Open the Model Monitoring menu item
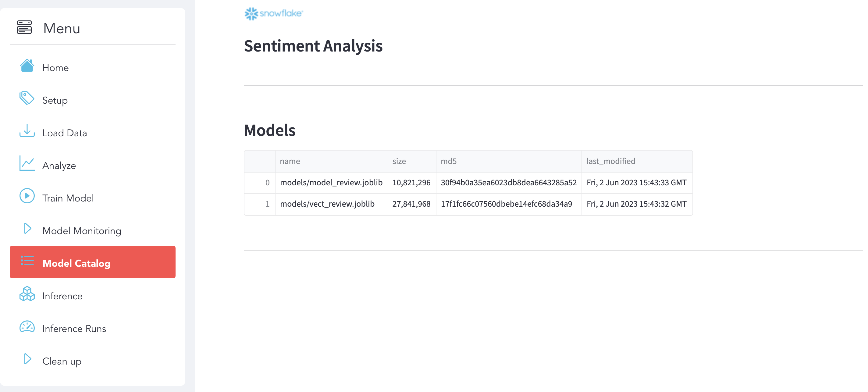Image resolution: width=868 pixels, height=392 pixels. coord(82,231)
